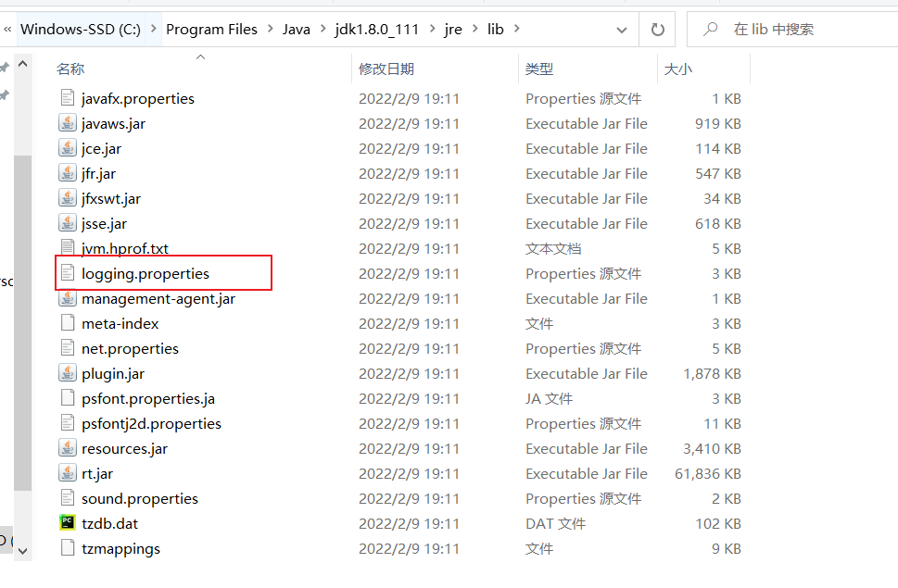Screen dimensions: 898x588
Task: Click the plugin.jar Java icon
Action: coord(68,373)
